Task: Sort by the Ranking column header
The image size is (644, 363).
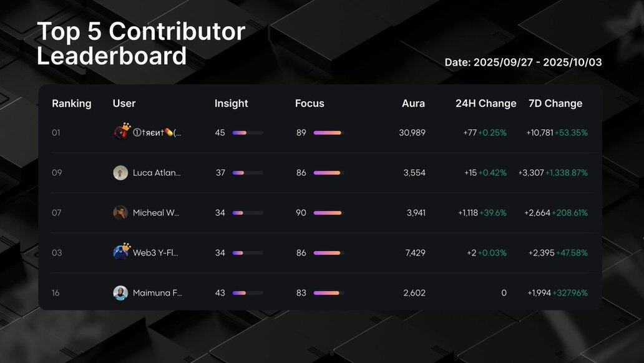Action: 71,104
